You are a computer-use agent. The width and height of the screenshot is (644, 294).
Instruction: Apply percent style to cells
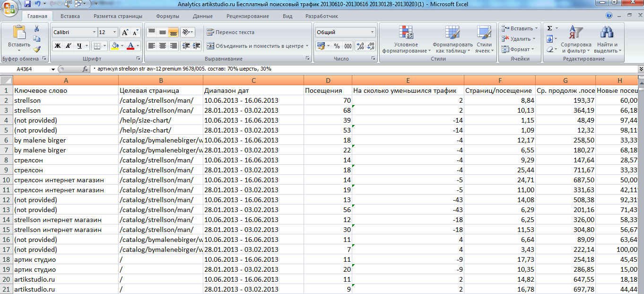(x=337, y=46)
